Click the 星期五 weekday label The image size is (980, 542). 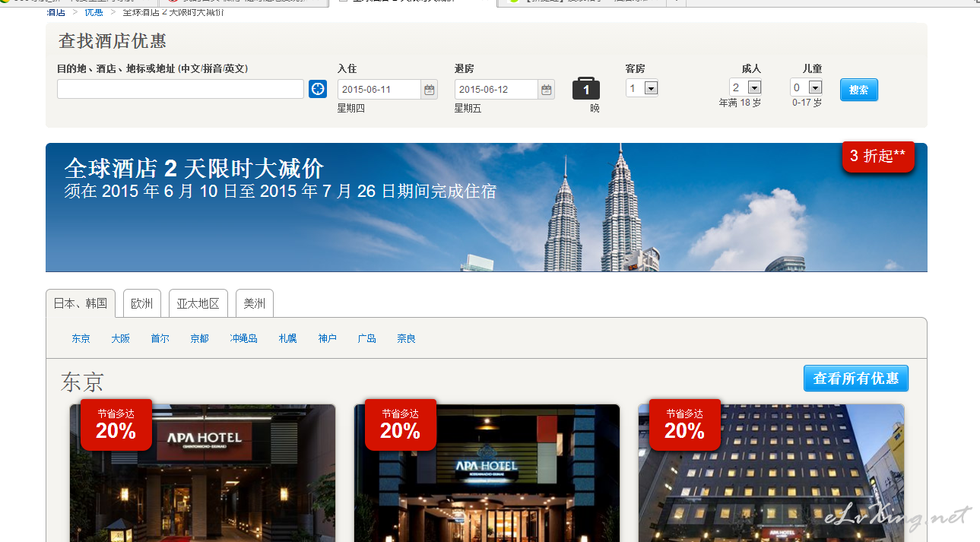coord(468,109)
